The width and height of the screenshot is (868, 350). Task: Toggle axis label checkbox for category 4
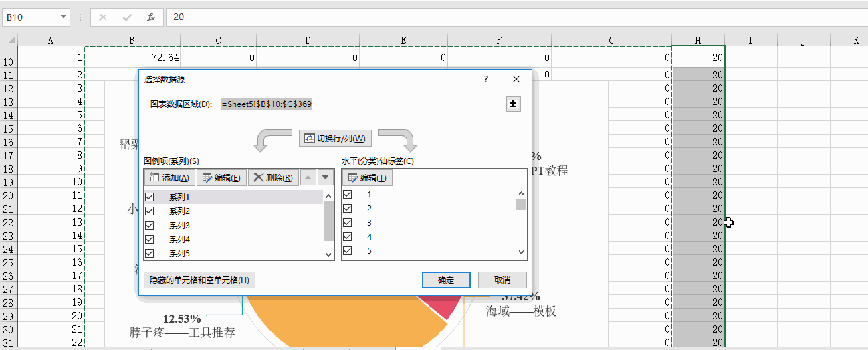click(x=347, y=236)
